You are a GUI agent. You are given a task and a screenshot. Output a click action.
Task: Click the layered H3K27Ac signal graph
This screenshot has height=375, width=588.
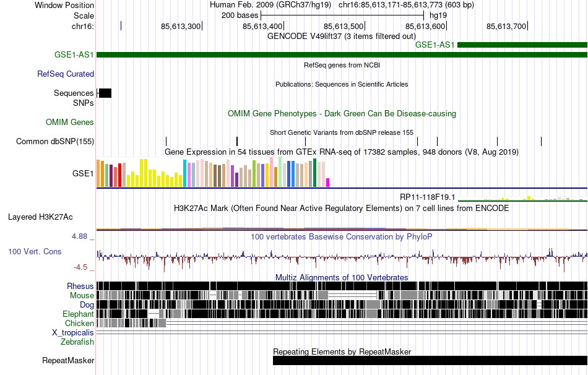pos(342,228)
